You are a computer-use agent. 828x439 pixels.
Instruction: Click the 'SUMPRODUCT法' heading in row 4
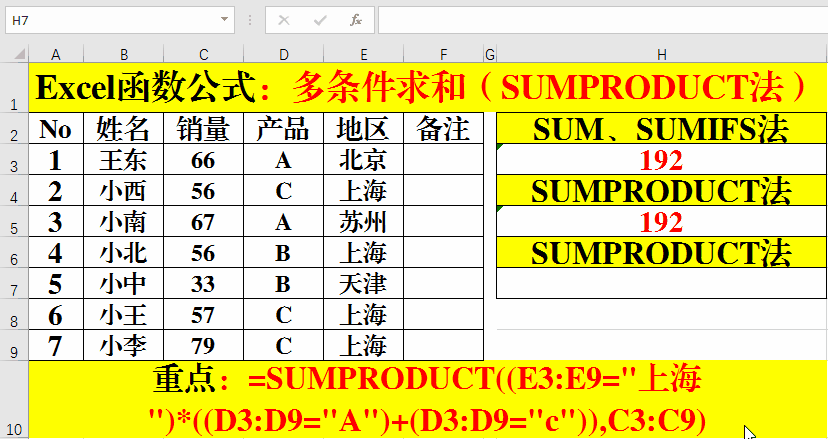pos(662,191)
